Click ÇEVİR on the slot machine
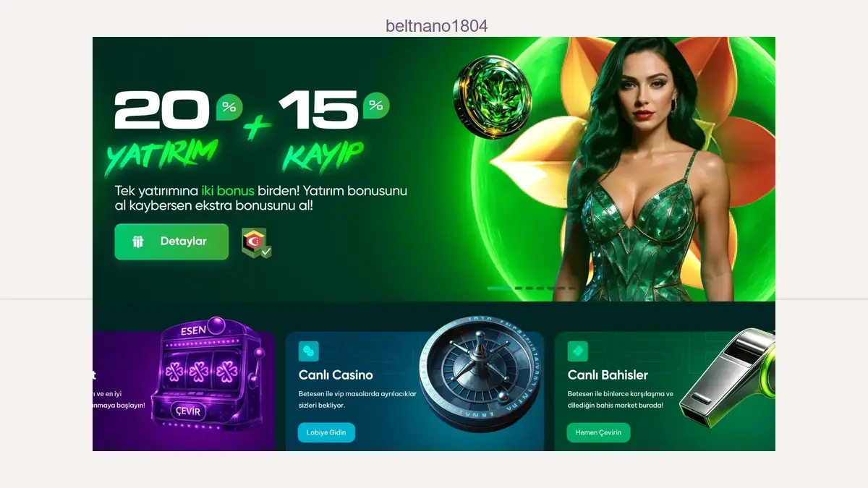868x488 pixels. tap(190, 411)
